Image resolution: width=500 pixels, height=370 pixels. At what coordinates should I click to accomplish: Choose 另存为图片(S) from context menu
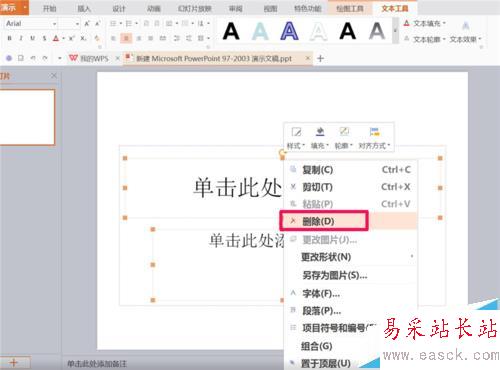tap(351, 275)
